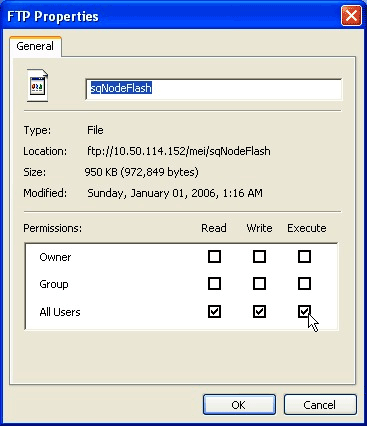Click the Owner row label

55,257
